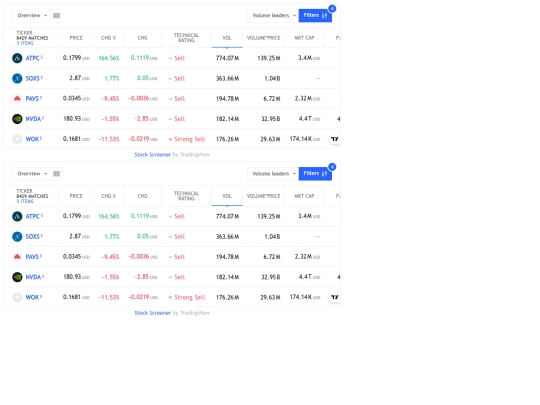540x405 pixels.
Task: Click -9.45% change in bottom screener
Action: pyautogui.click(x=110, y=257)
